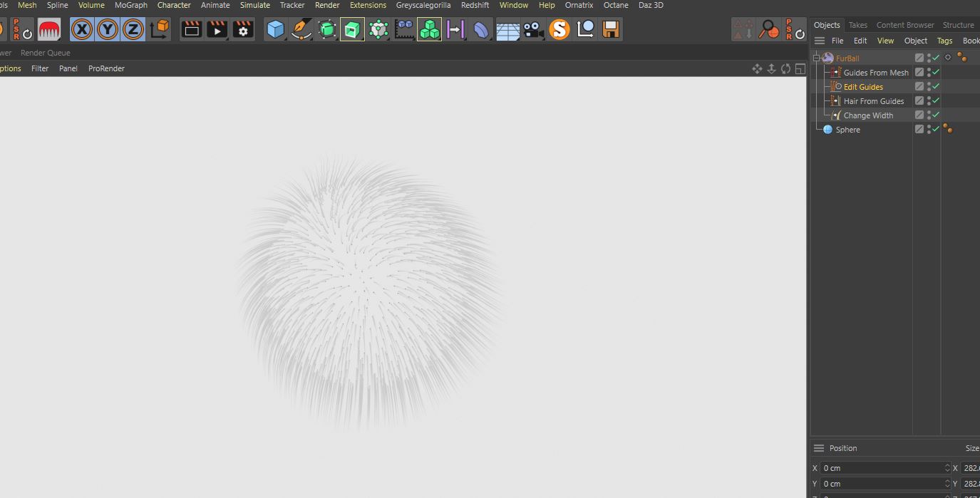Click the Ornatrix hair icon in toolbar
980x498 pixels.
[x=48, y=30]
